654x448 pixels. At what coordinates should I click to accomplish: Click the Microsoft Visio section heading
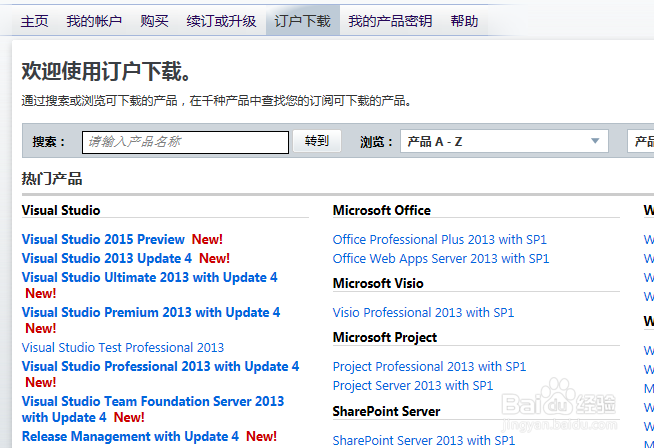coord(378,283)
